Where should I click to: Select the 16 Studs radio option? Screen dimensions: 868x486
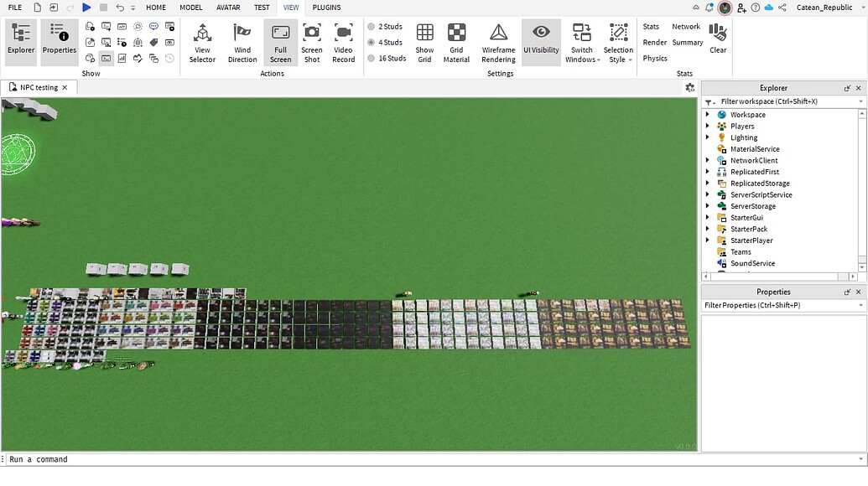click(x=387, y=58)
